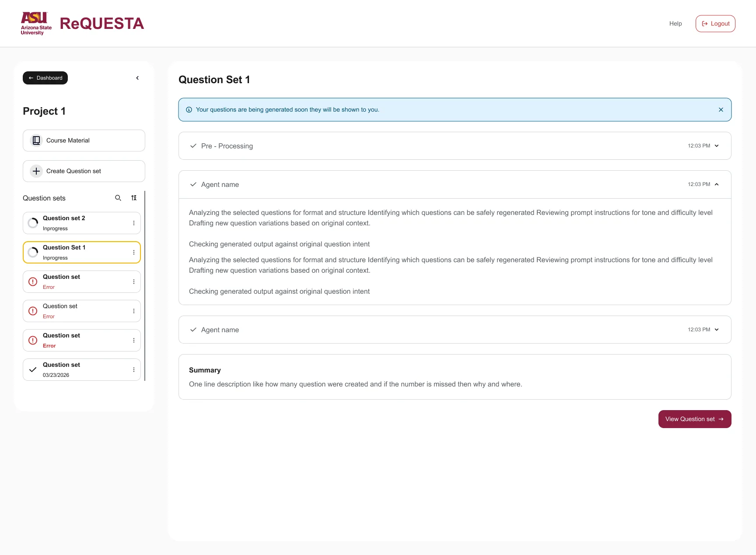Click the Inprogress spinner icon of Question Set 1

33,252
